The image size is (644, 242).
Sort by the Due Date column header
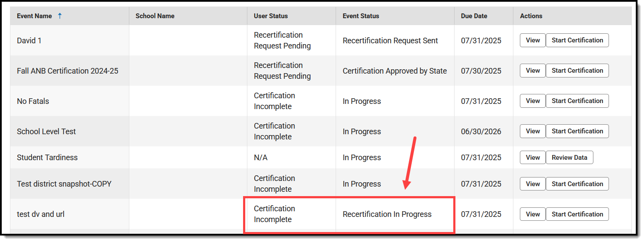(474, 16)
